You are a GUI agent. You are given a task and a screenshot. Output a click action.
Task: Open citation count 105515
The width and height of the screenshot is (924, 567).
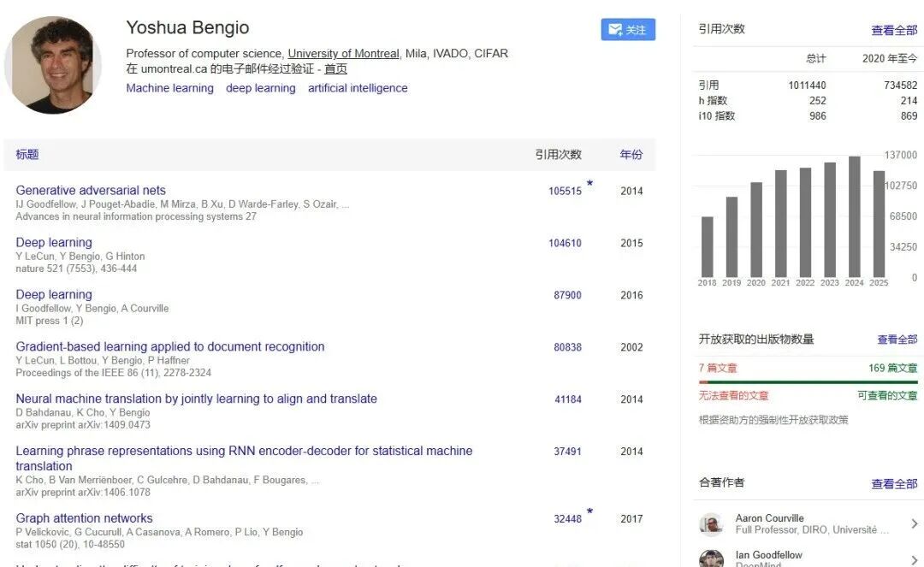tap(566, 191)
